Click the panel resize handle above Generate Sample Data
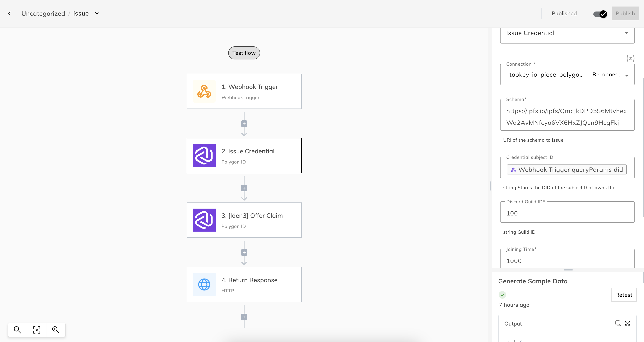This screenshot has height=342, width=644. (x=568, y=270)
